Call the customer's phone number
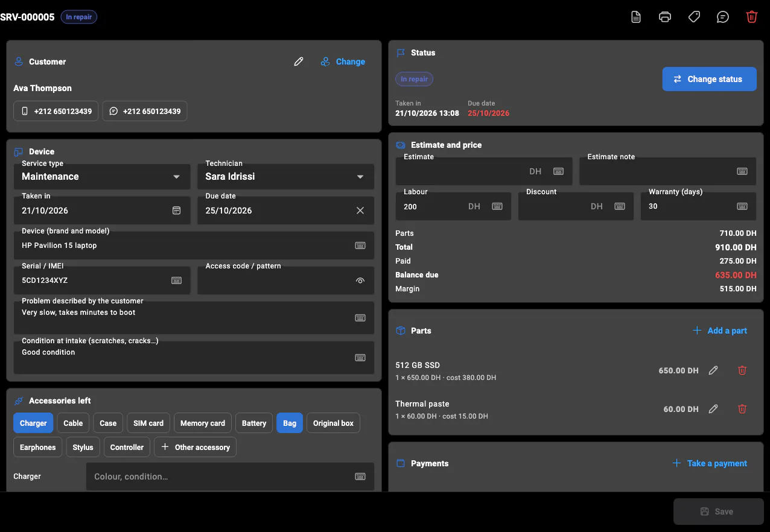The width and height of the screenshot is (770, 532). [x=56, y=111]
